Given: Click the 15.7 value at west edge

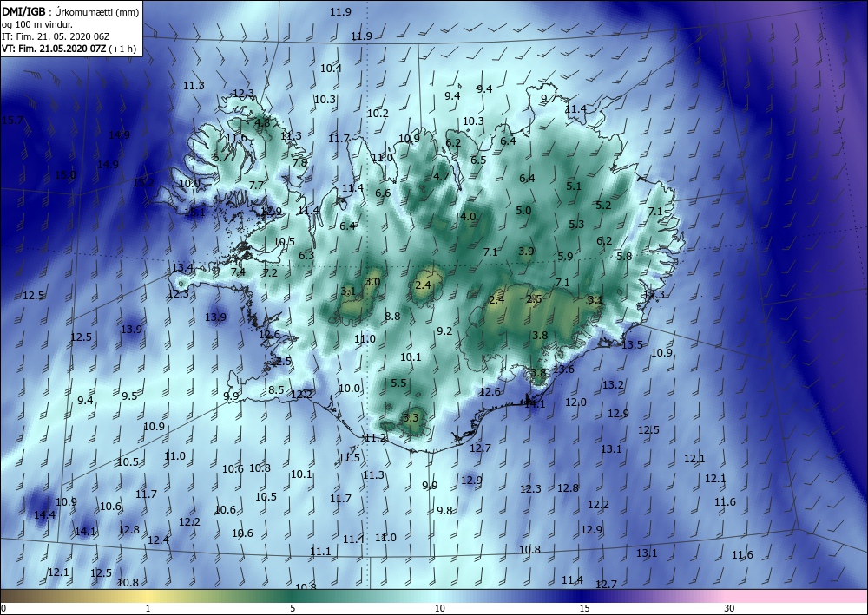Looking at the screenshot, I should [x=13, y=120].
